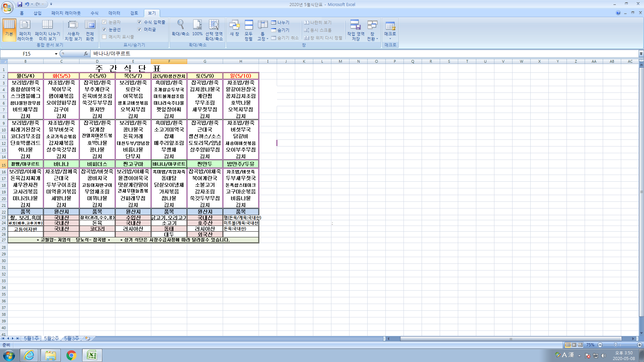Switch to the 데이터 ribbon tab
This screenshot has height=362, width=644.
114,13
